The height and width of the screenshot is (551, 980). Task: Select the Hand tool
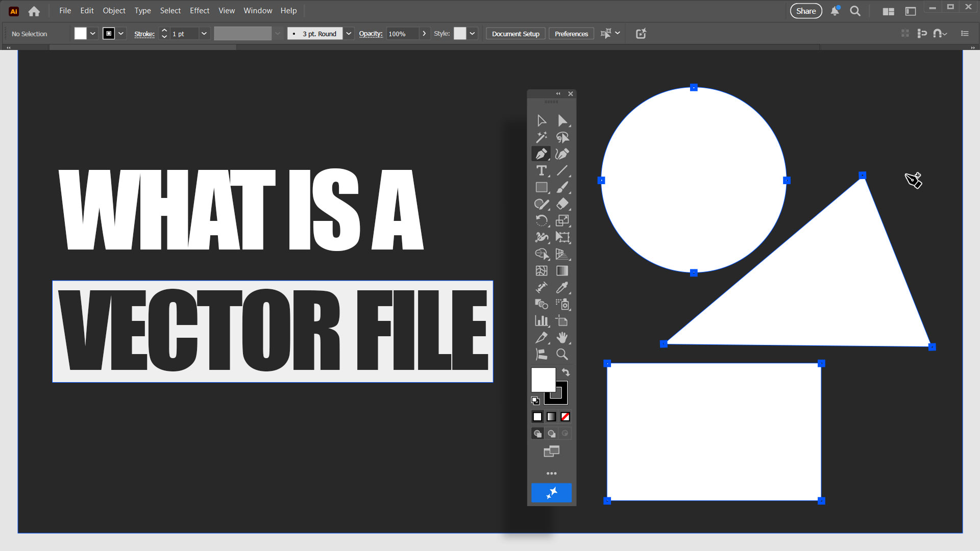[x=562, y=337]
